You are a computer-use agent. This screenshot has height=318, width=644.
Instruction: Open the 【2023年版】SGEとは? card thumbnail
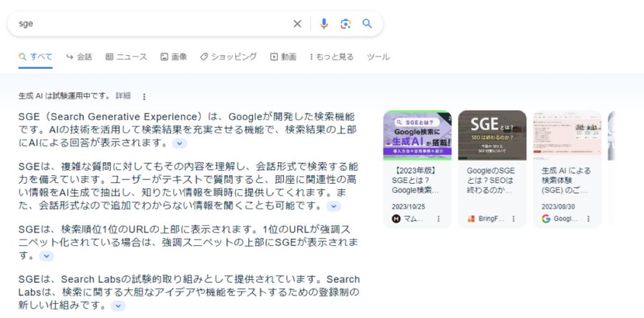coord(417,135)
